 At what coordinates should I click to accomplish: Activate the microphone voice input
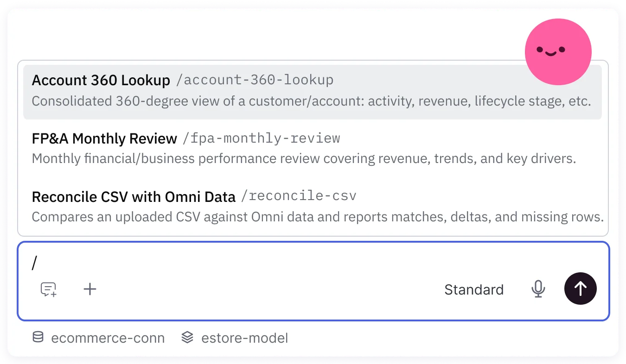tap(538, 289)
